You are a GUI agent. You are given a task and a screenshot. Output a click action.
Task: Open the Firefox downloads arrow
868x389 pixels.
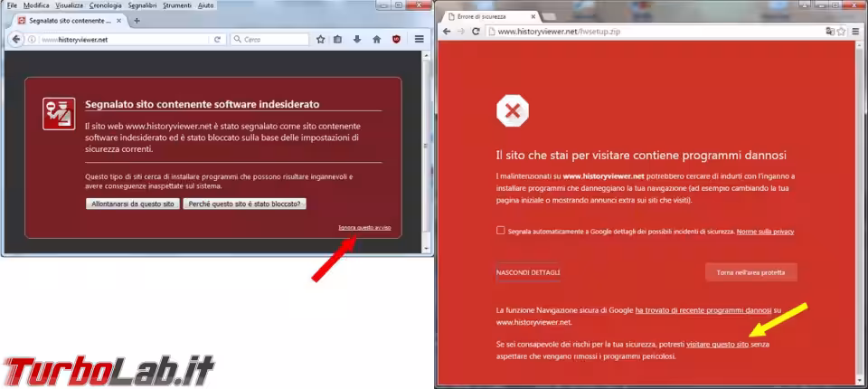click(x=357, y=39)
